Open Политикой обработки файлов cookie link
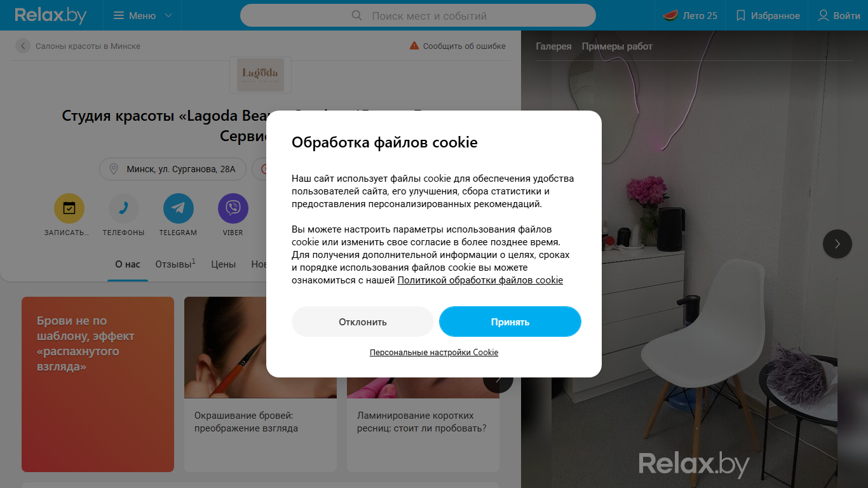Screen dimensions: 868x488 tap(480, 280)
